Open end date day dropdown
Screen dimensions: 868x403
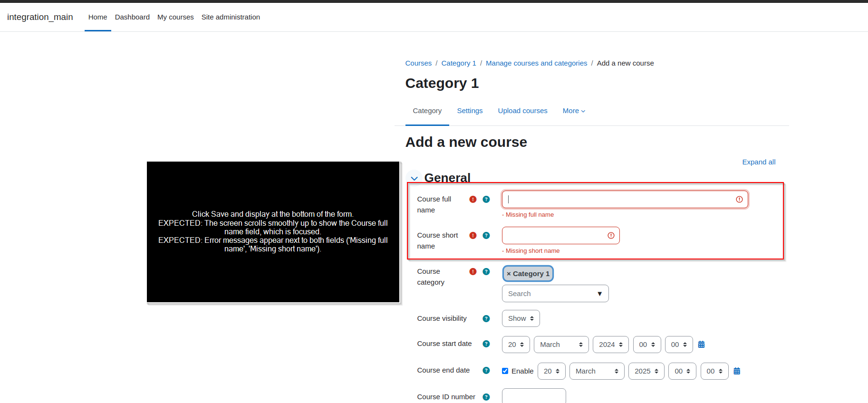[551, 371]
